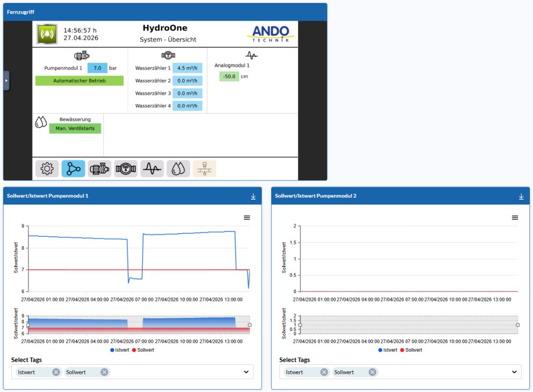Remove the Istwert tag in Pumpenmodul 1
The height and width of the screenshot is (392, 533).
point(55,372)
